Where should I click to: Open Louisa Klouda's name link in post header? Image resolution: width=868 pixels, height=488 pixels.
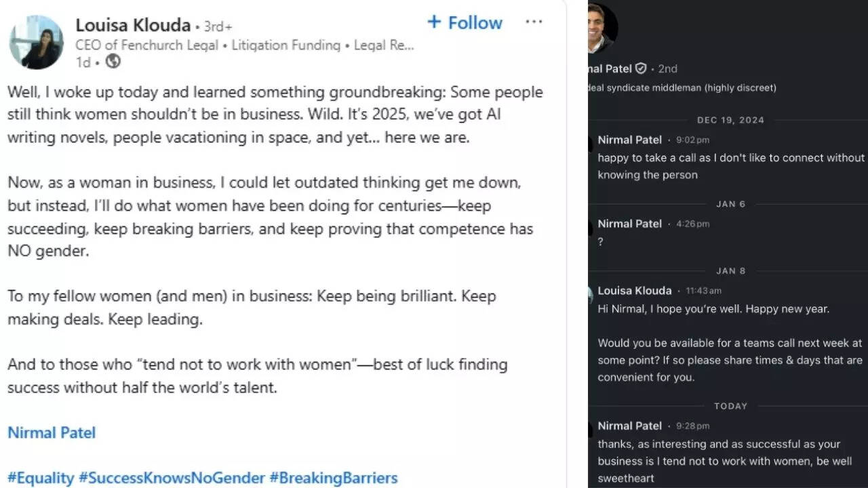pos(133,26)
